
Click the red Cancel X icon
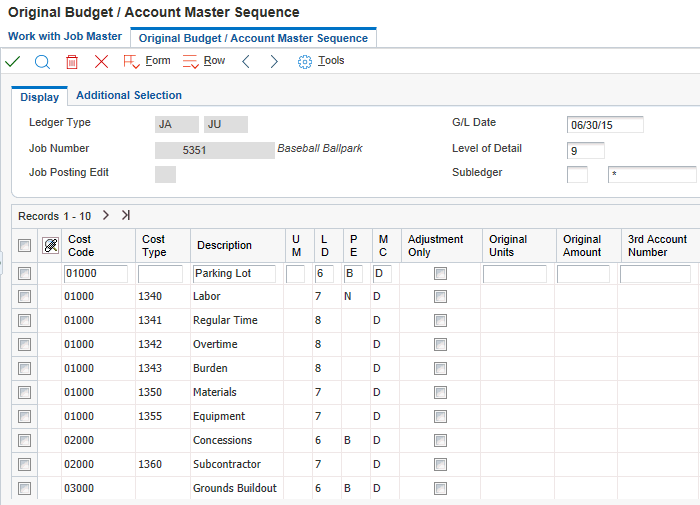(x=101, y=61)
